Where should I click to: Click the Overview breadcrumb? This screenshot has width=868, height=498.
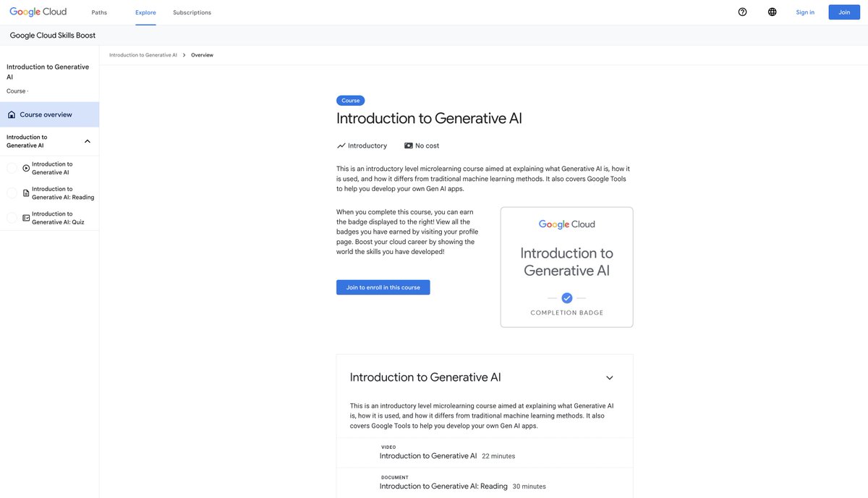pos(202,55)
